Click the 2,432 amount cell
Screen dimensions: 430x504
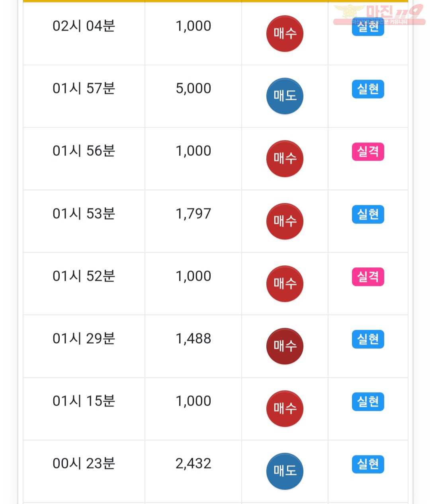point(193,471)
